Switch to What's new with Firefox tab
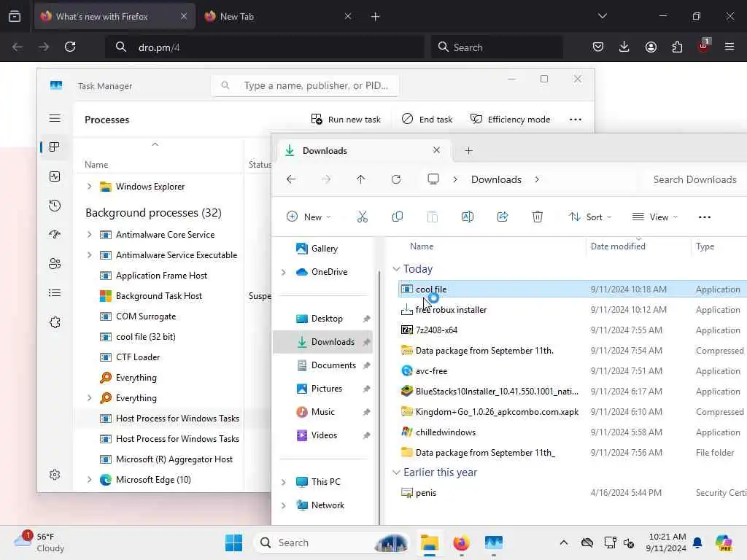The image size is (747, 560). click(115, 16)
